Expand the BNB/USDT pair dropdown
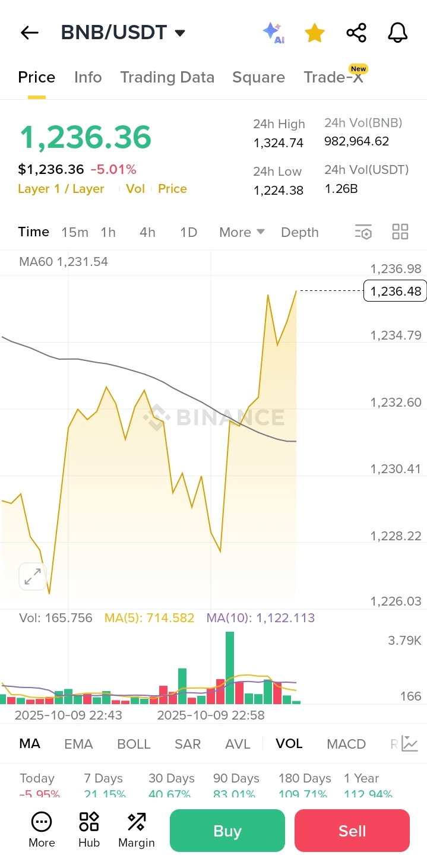This screenshot has width=427, height=868. (x=180, y=33)
